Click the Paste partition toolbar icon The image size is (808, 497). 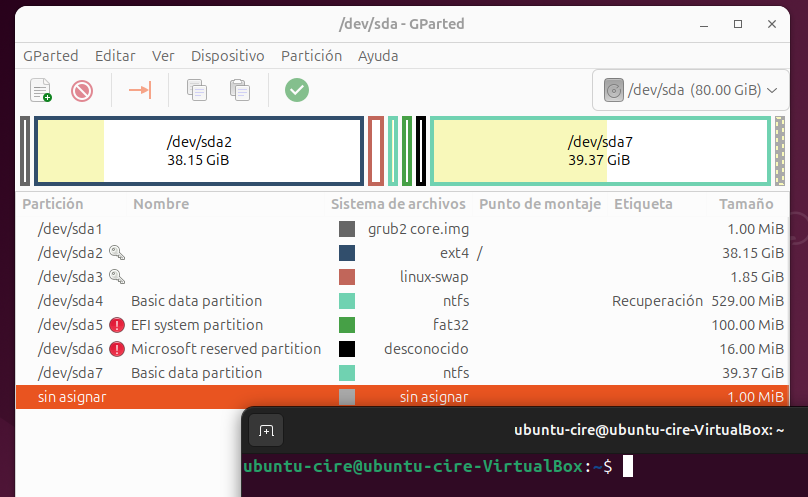pyautogui.click(x=240, y=91)
